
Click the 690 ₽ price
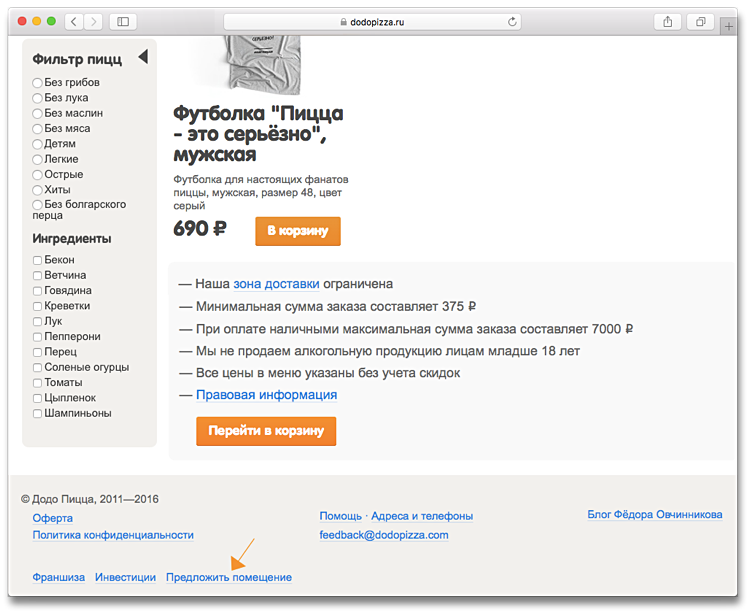tap(200, 229)
